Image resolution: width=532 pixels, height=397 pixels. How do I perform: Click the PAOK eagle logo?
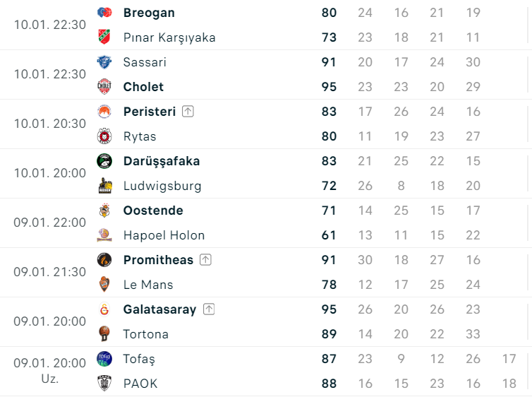[x=104, y=384]
